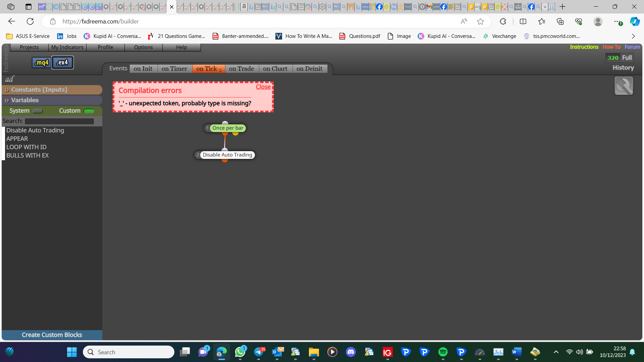The height and width of the screenshot is (362, 644).
Task: Pick BULLS WITH EX custom block
Action: [28, 156]
